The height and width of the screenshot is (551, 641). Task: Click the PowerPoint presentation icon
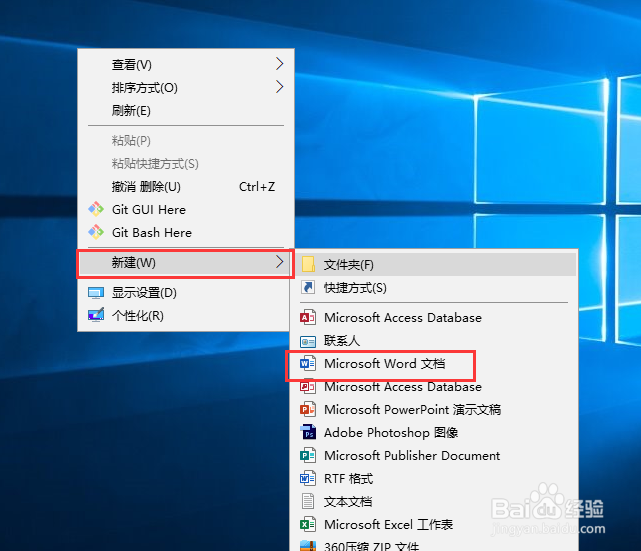[308, 409]
